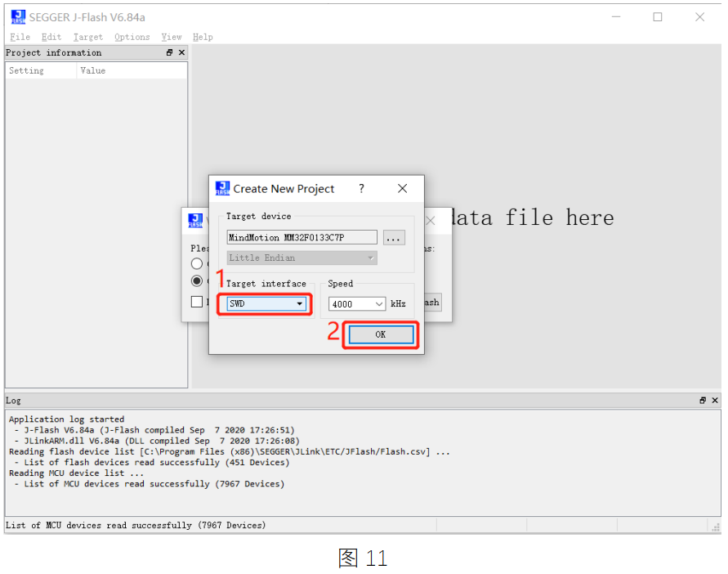Close the background welcome dialog
Viewport: 728px width, 574px height.
[431, 220]
